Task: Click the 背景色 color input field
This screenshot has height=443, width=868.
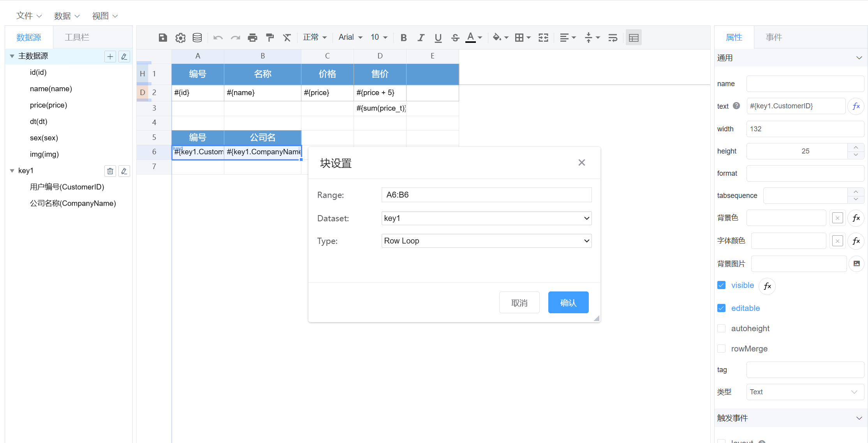Action: (x=786, y=218)
